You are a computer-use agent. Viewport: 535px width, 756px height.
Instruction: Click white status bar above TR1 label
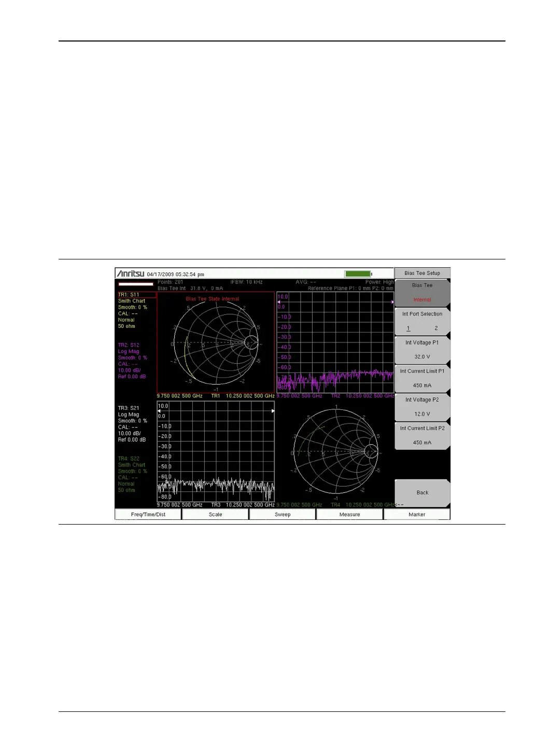(136, 284)
